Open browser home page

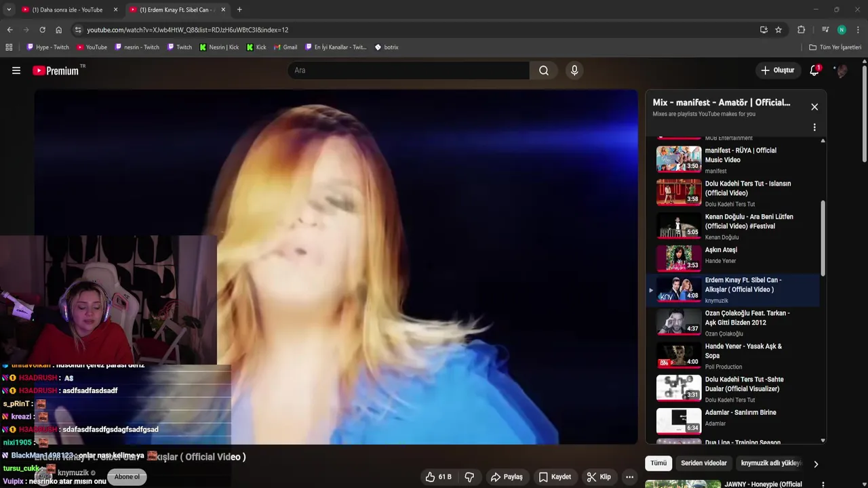coord(59,30)
